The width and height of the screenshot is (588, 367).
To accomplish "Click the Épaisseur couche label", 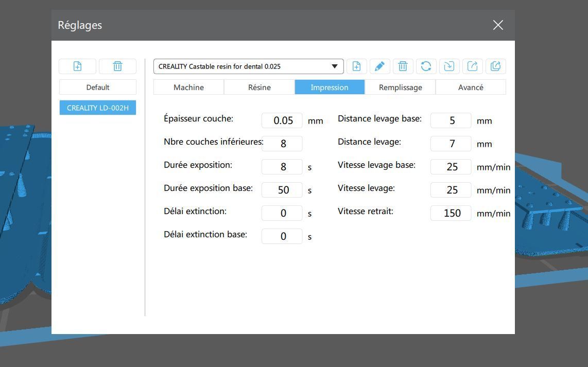I will click(198, 118).
